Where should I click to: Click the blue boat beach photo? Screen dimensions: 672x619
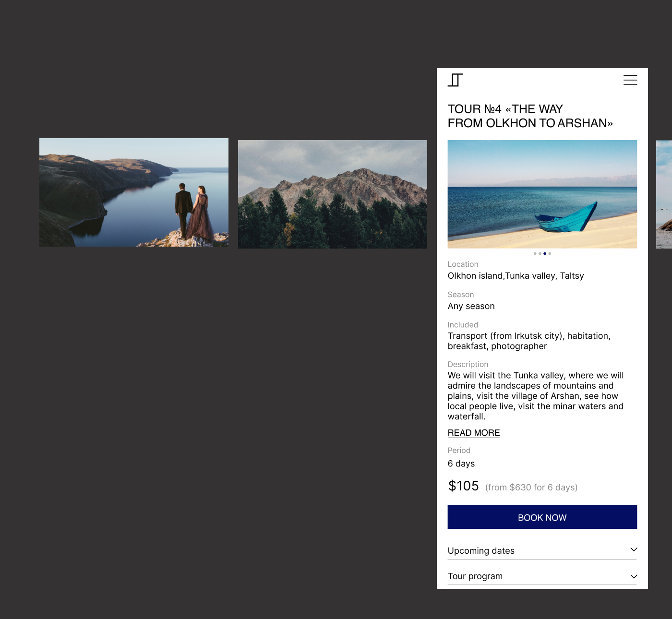pos(542,194)
